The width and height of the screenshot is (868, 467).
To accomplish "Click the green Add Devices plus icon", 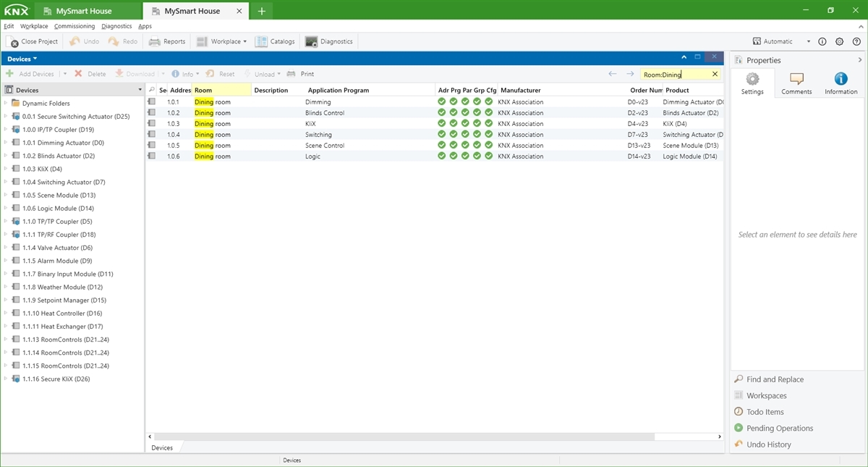I will point(10,74).
